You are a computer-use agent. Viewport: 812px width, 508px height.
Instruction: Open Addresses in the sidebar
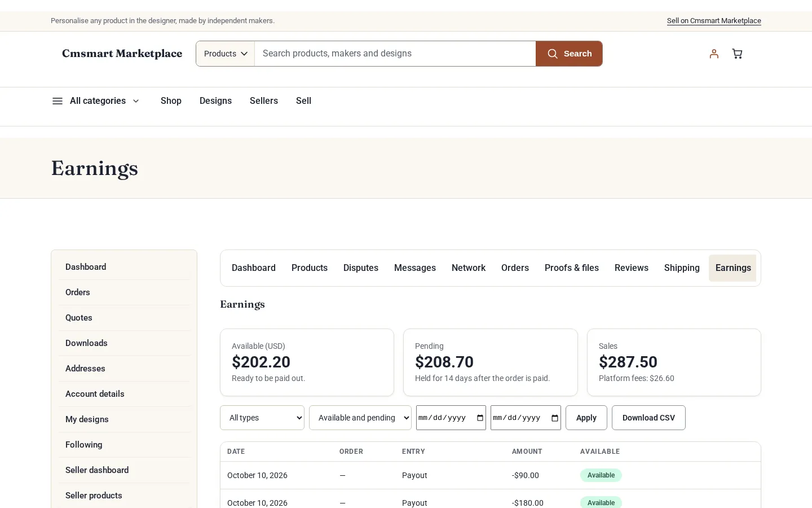tap(124, 369)
